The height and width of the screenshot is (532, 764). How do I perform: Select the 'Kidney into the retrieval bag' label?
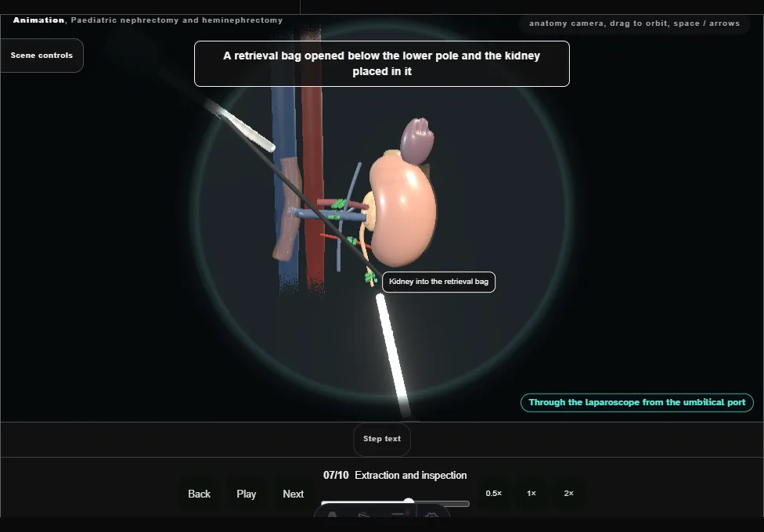point(438,282)
